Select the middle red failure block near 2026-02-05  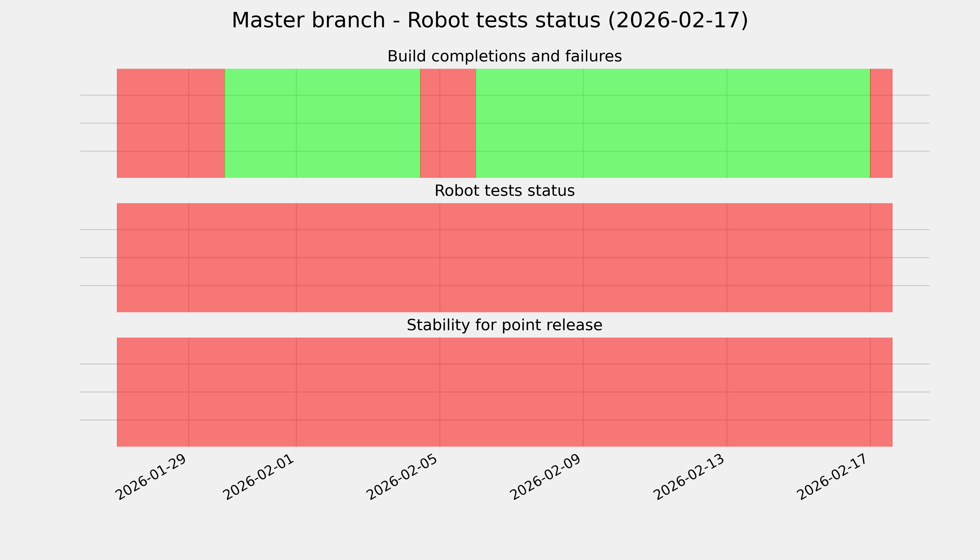[x=448, y=123]
